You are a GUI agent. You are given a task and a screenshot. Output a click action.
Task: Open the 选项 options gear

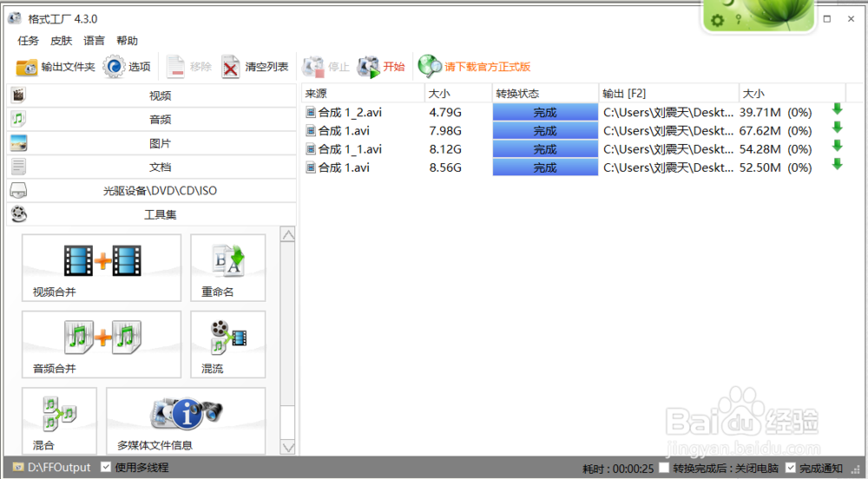[127, 67]
